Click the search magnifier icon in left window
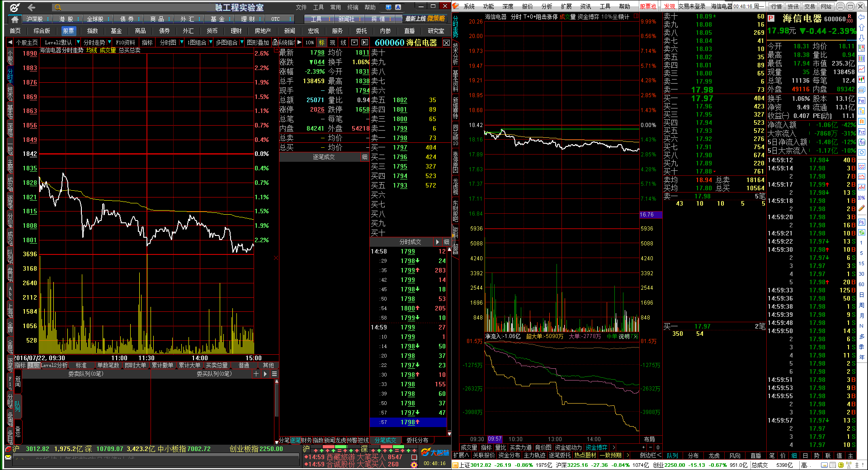Viewport: 868px width, 470px height. (x=58, y=7)
